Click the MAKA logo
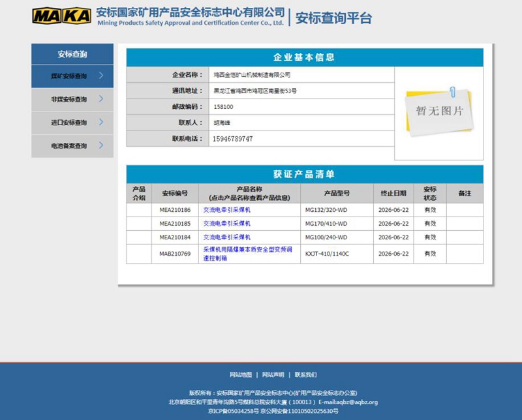 [x=61, y=16]
